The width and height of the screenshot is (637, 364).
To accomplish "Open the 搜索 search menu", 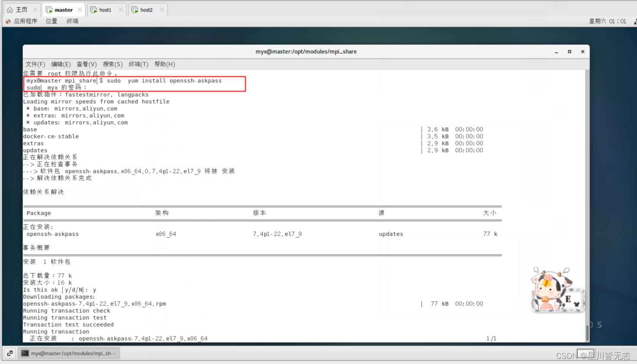I will coord(113,64).
